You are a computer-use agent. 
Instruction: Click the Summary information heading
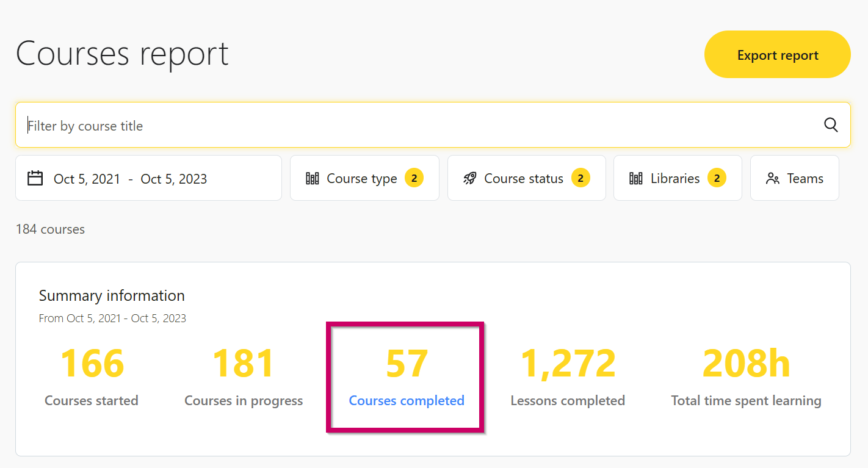point(112,296)
